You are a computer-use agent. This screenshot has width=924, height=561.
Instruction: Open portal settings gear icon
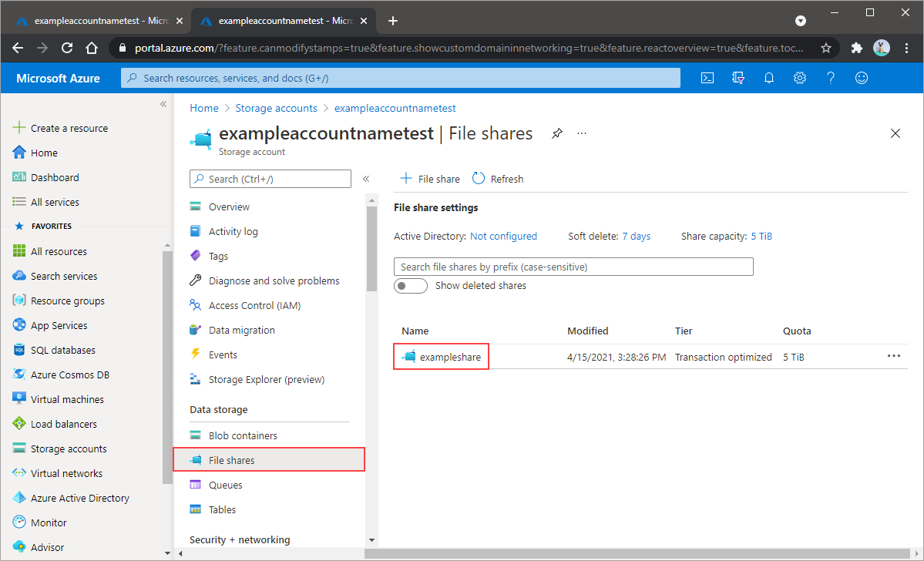(x=800, y=78)
